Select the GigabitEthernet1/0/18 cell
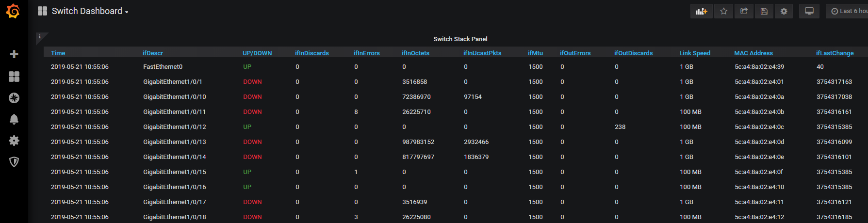 click(x=175, y=217)
